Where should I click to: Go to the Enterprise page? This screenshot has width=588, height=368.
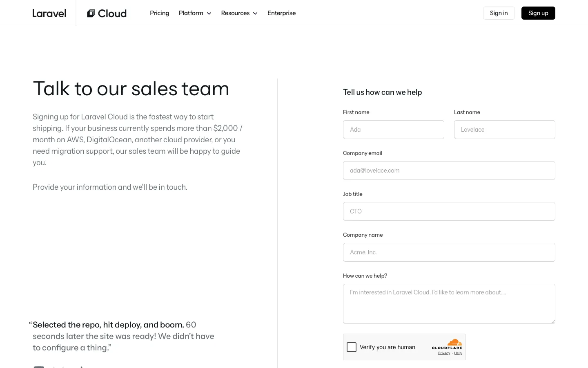coord(281,13)
